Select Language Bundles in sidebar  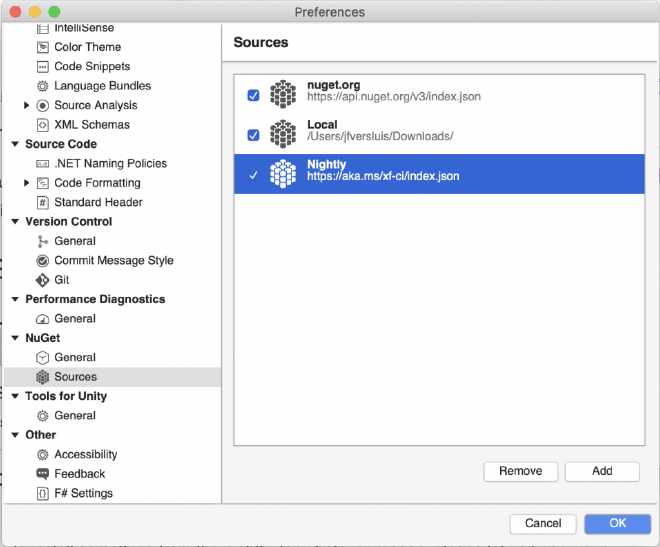pyautogui.click(x=103, y=86)
